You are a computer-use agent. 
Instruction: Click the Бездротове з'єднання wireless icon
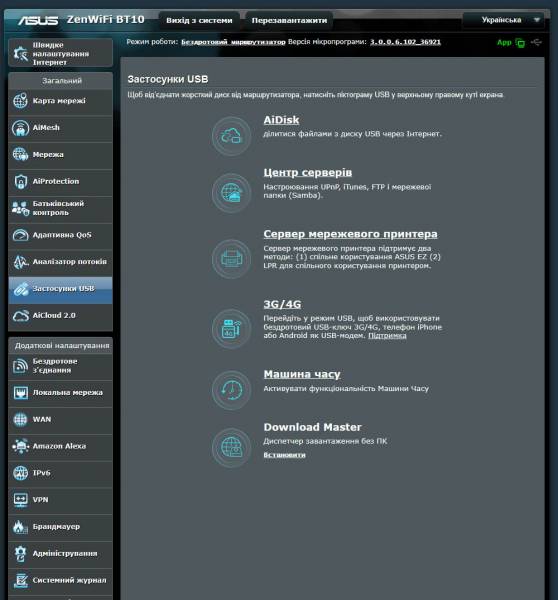20,366
